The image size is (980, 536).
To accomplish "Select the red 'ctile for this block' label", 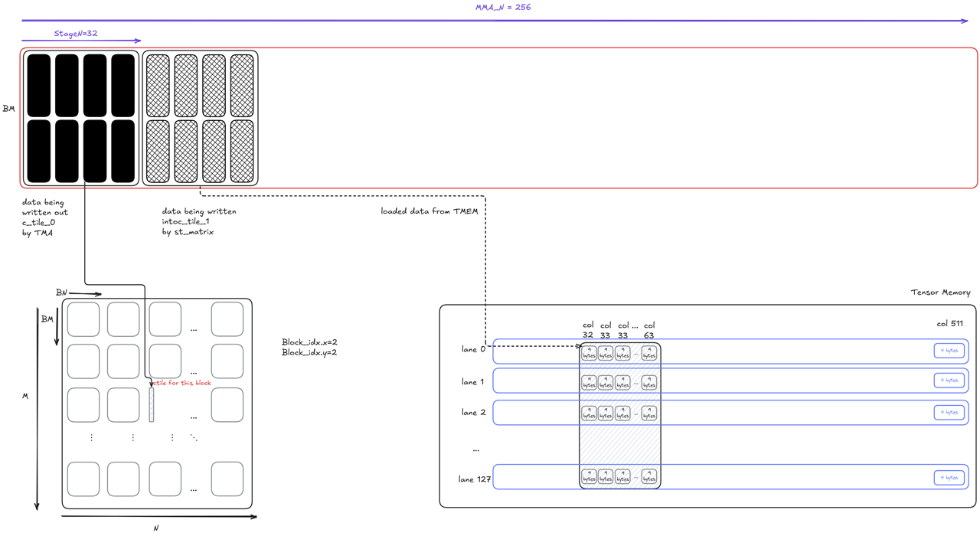I will (x=183, y=383).
